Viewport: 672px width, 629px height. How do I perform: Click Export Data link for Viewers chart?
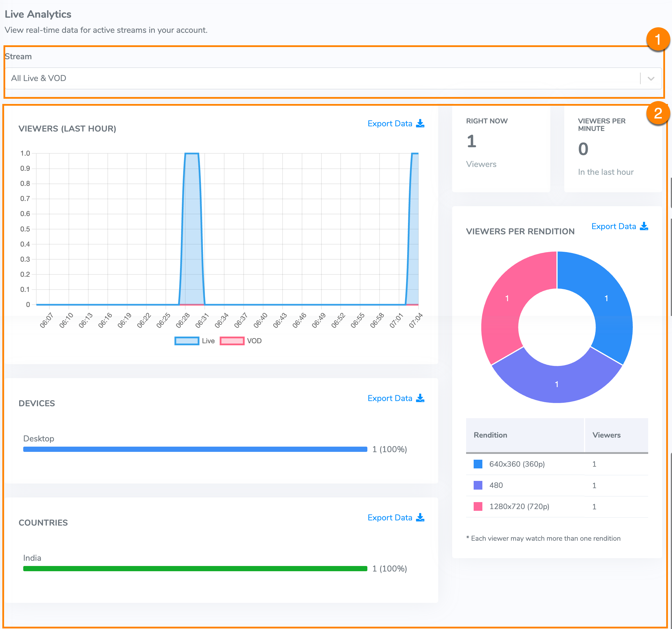click(x=390, y=124)
